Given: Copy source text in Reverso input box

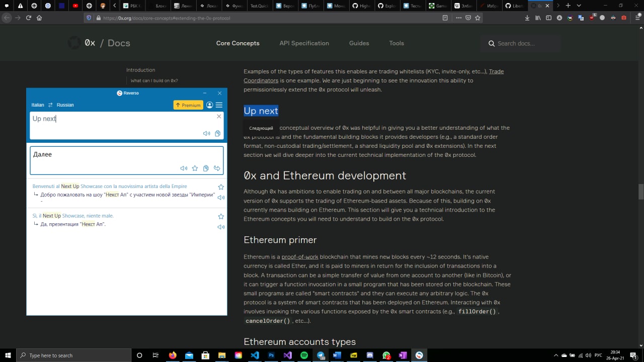Looking at the screenshot, I should coord(218,133).
